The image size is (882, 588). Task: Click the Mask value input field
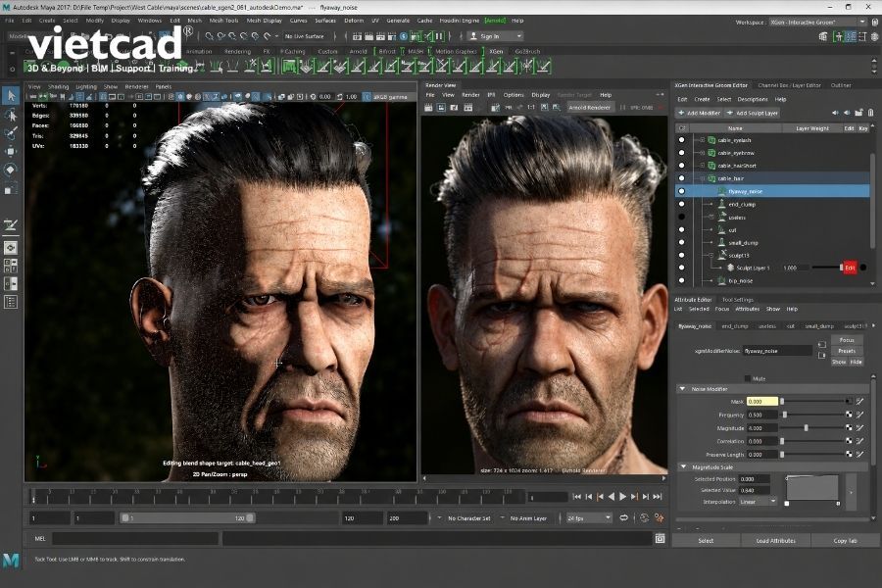pyautogui.click(x=761, y=401)
